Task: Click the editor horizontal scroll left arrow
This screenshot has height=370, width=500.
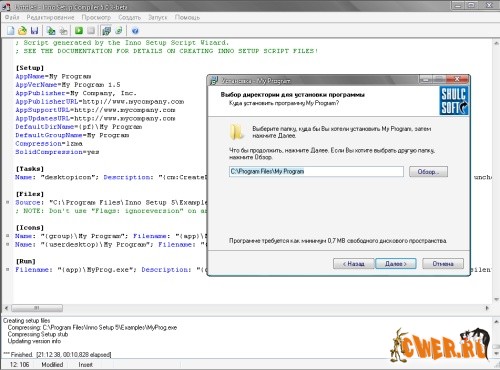Action: point(6,308)
